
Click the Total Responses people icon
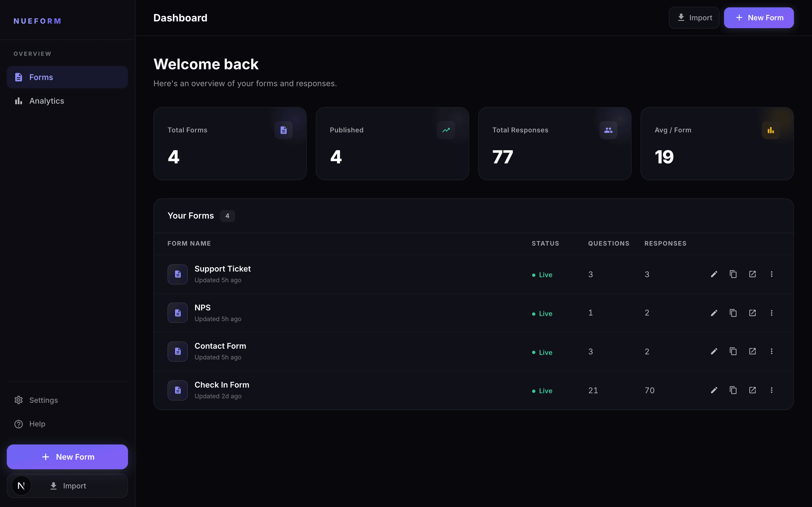[x=608, y=130]
